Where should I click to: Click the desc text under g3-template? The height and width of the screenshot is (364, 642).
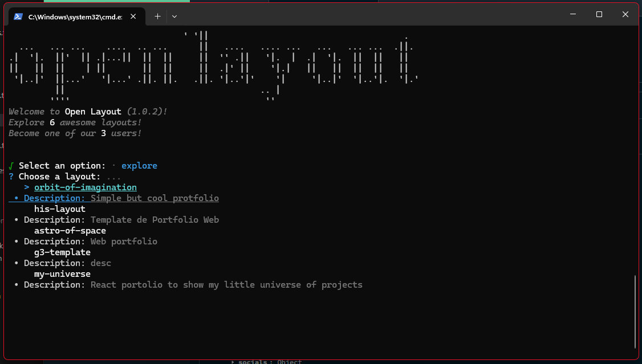(100, 263)
